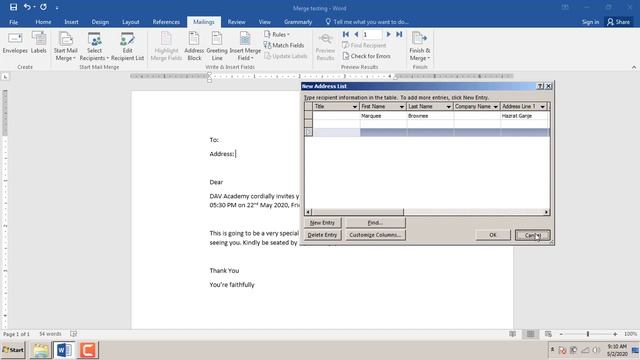Open the Word taskbar icon
This screenshot has width=640, height=360.
tap(64, 350)
